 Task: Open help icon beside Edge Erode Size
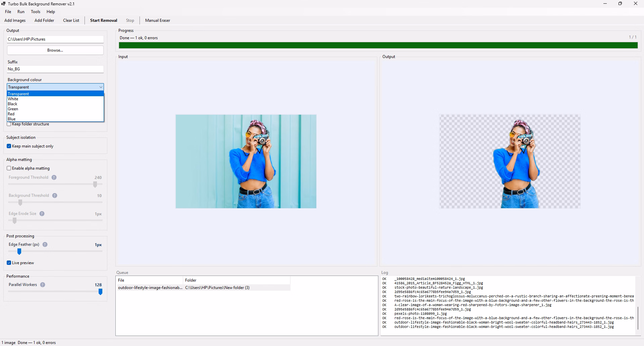(x=42, y=214)
